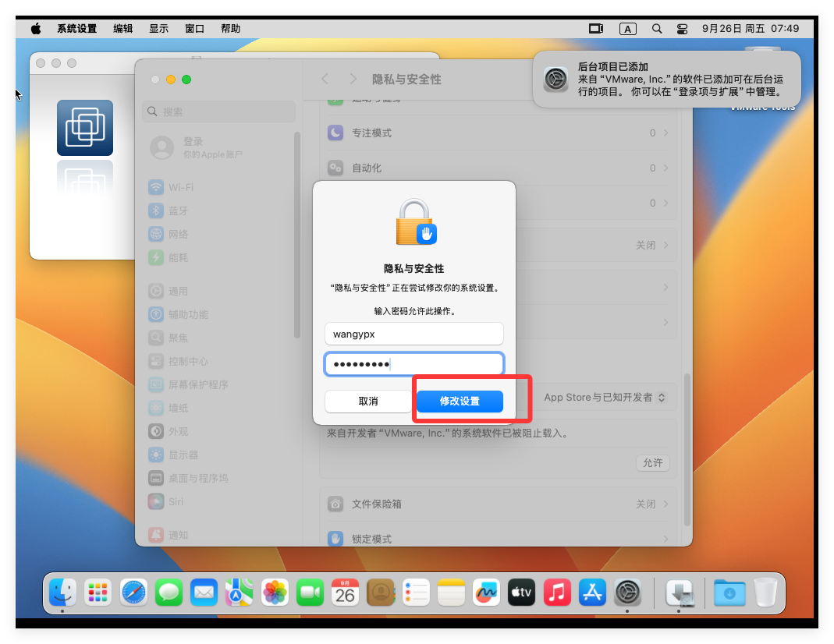This screenshot has width=834, height=644.
Task: Select 辅助功能 in the sidebar
Action: tap(218, 314)
